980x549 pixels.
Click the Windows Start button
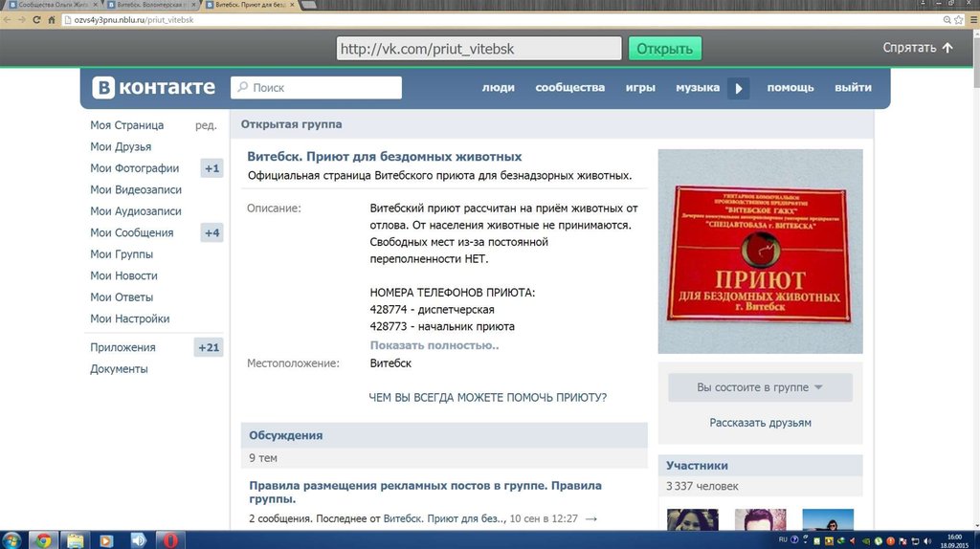[x=11, y=539]
